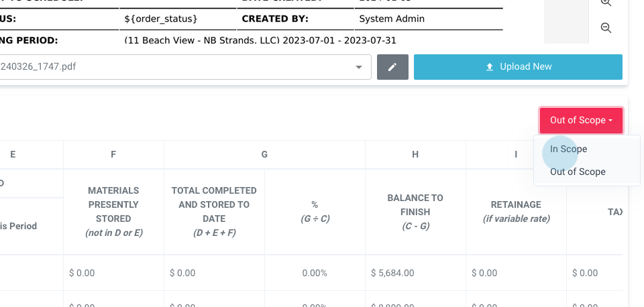
Task: Select the Materials Presently Stored header
Action: (113, 212)
